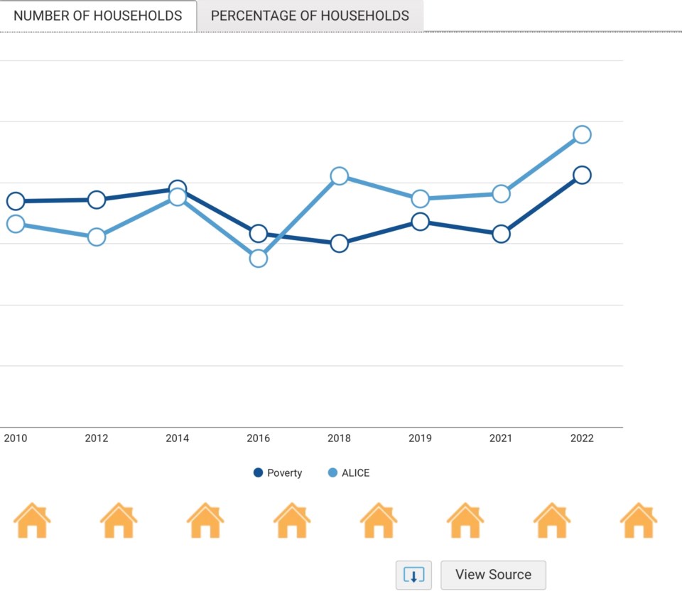Click the 2014 x-axis label

[178, 438]
